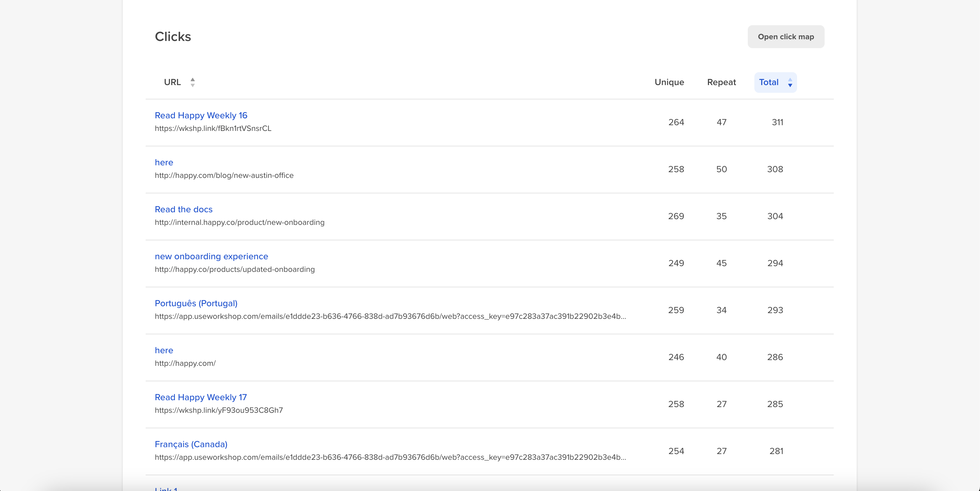Click the repeat count 50

[x=721, y=169]
